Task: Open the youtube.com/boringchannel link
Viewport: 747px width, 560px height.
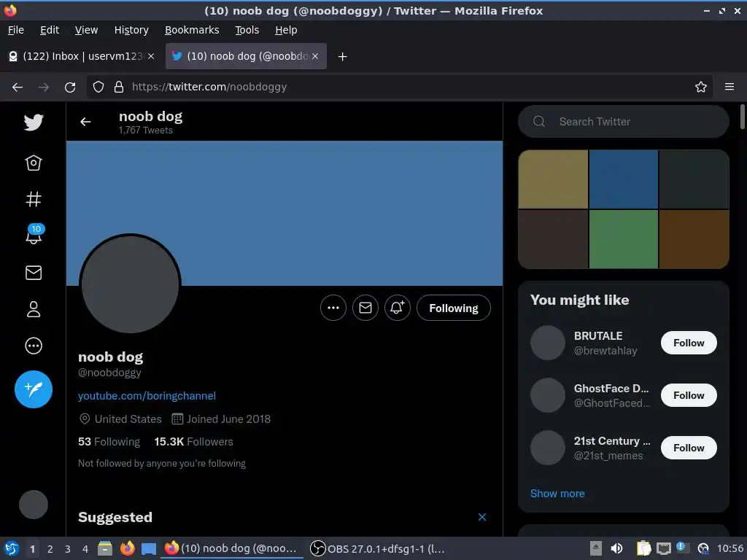Action: coord(147,396)
